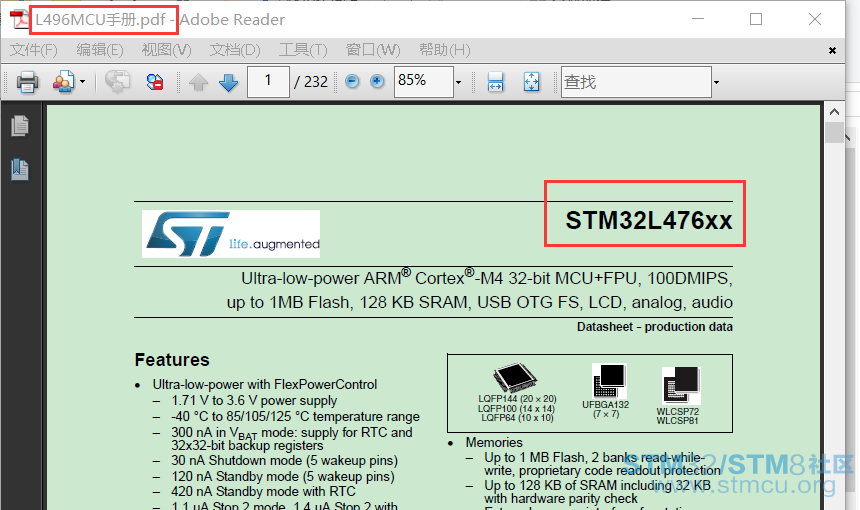Click the page number field showing 1
The image size is (860, 510).
(268, 82)
